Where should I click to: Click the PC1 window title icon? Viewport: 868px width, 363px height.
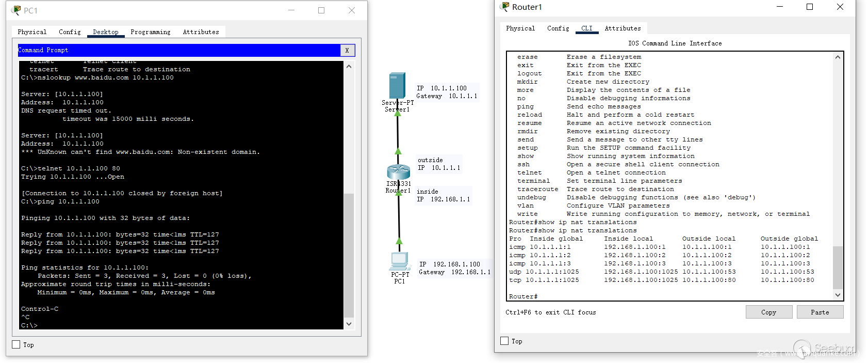16,10
